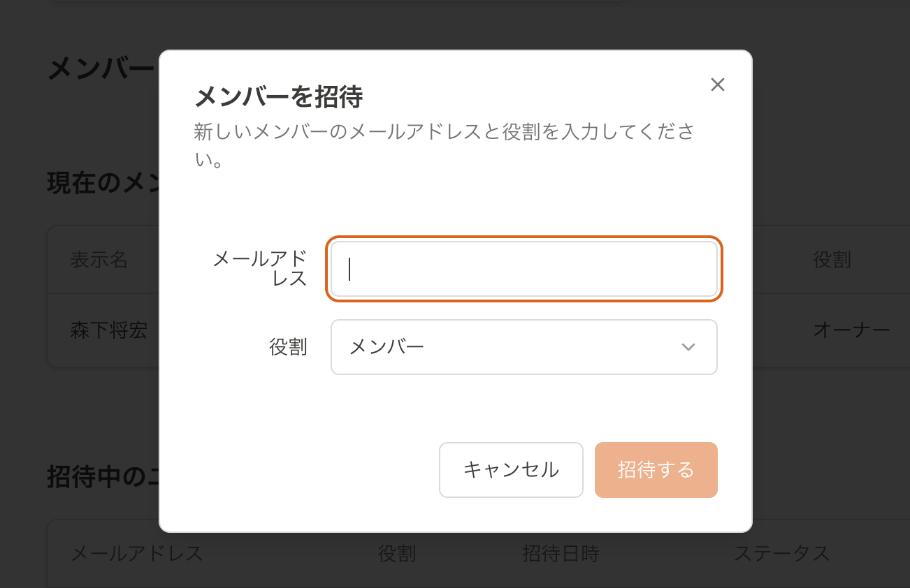Screen dimensions: 910x588
Task: Click the chevron arrow on role selector
Action: click(x=688, y=347)
